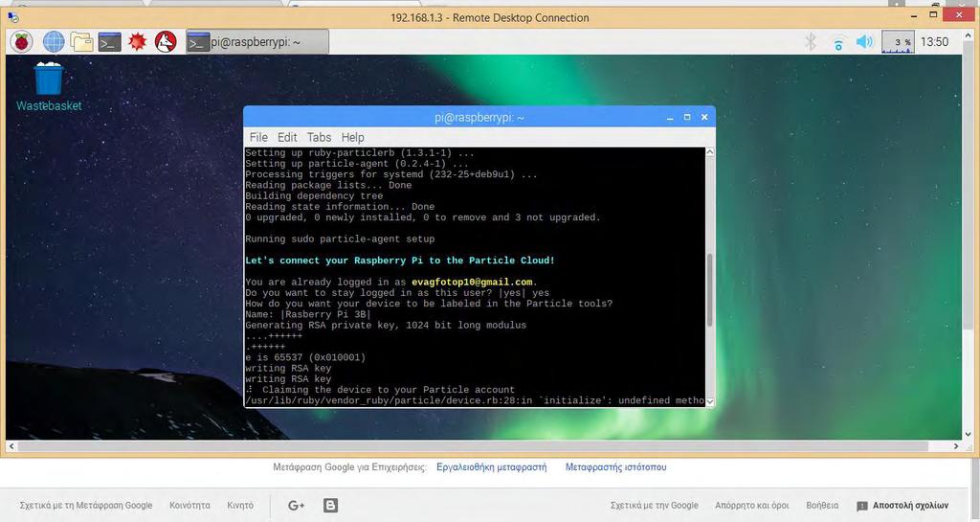Open the Κοινότητα footer link
Image resolution: width=980 pixels, height=522 pixels.
point(189,505)
